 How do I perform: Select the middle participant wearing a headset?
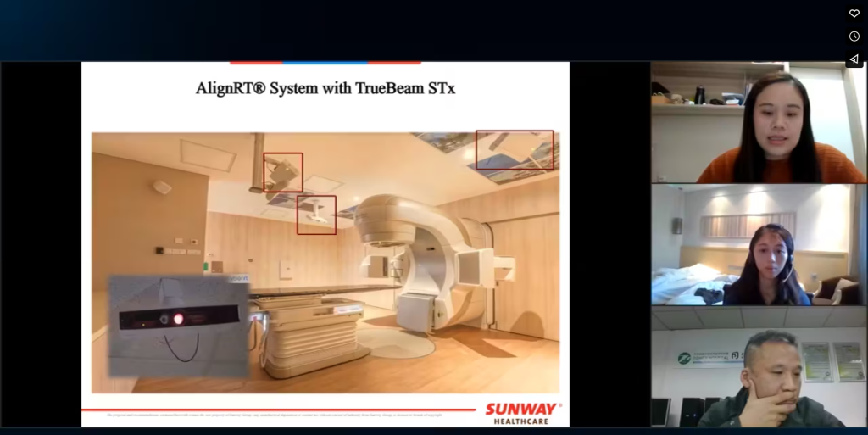pyautogui.click(x=759, y=245)
